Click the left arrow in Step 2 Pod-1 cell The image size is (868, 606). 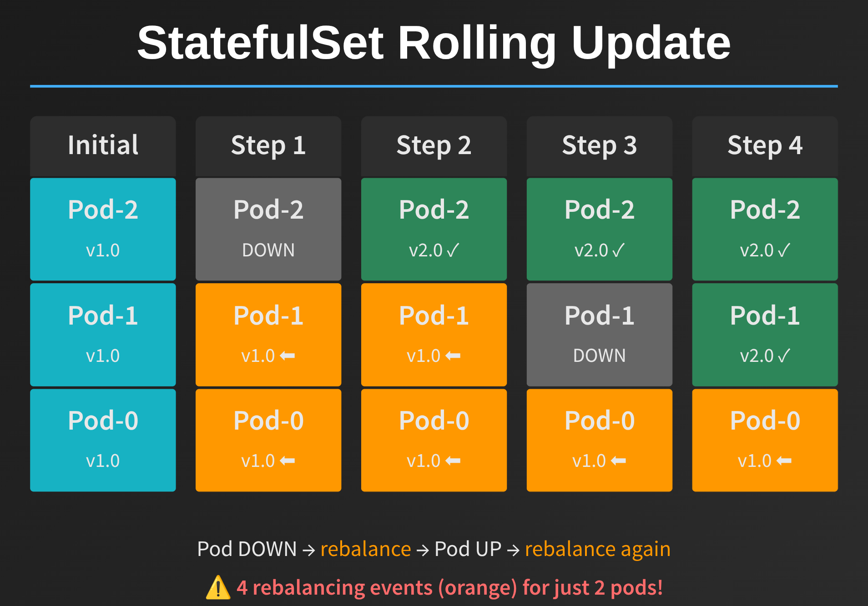453,356
